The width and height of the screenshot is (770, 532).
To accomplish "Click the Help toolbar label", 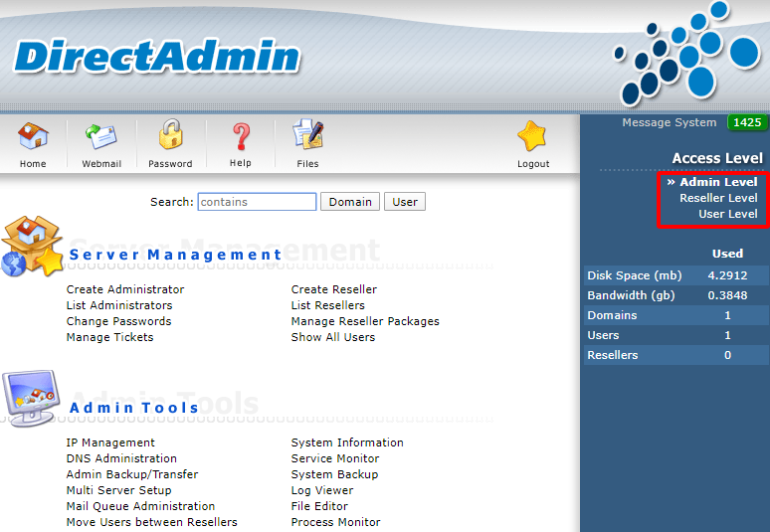I will (x=241, y=163).
